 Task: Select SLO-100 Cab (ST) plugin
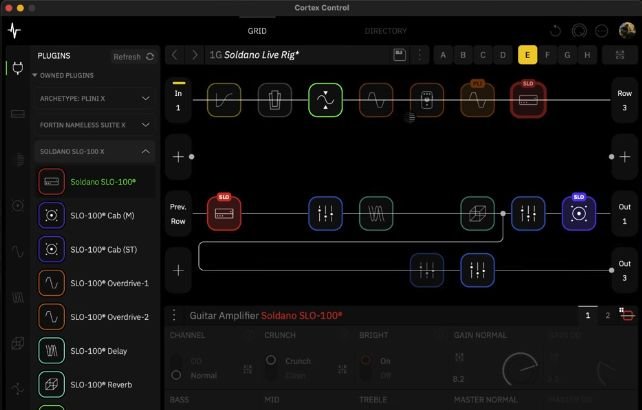tap(95, 249)
